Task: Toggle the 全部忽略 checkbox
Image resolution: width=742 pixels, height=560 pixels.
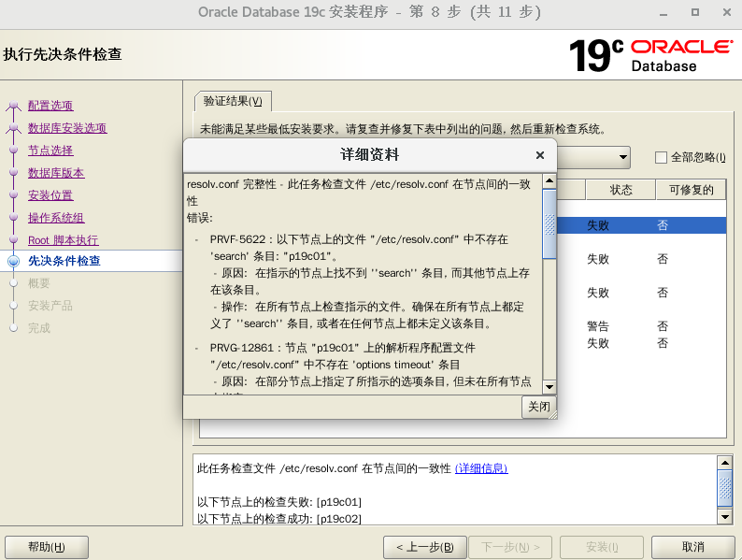Action: 661,157
